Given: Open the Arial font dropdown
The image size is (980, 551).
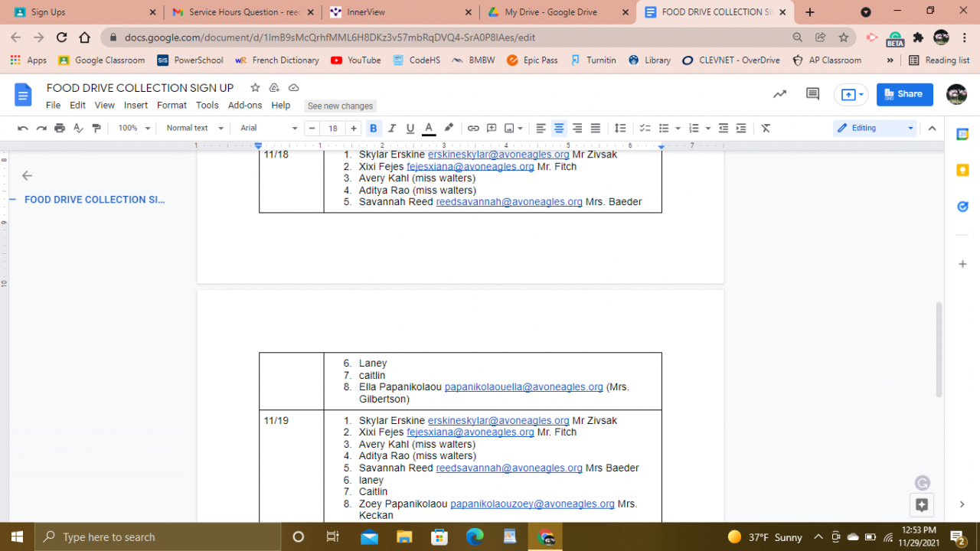Looking at the screenshot, I should tap(269, 129).
